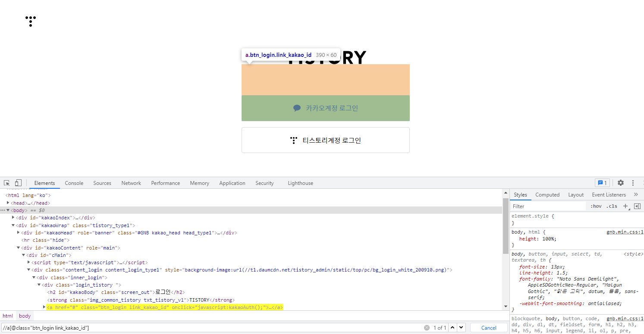Click the Elements panel vertical scrollbar
The width and height of the screenshot is (644, 334).
pyautogui.click(x=506, y=226)
